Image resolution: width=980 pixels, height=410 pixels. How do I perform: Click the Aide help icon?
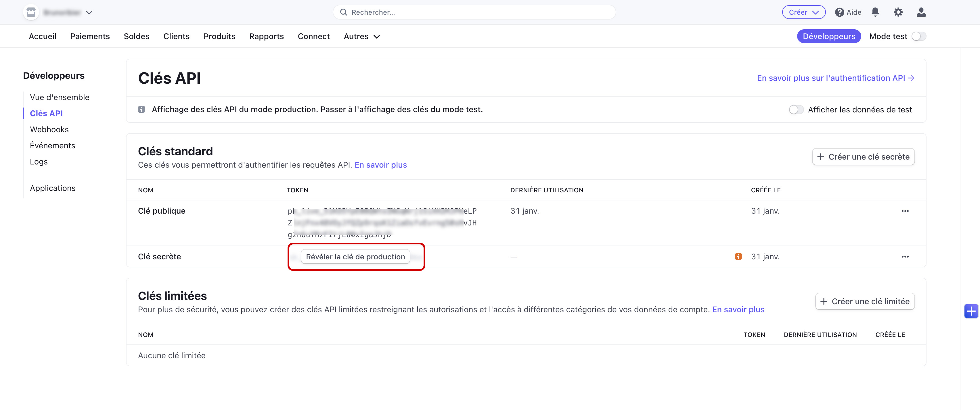click(840, 12)
